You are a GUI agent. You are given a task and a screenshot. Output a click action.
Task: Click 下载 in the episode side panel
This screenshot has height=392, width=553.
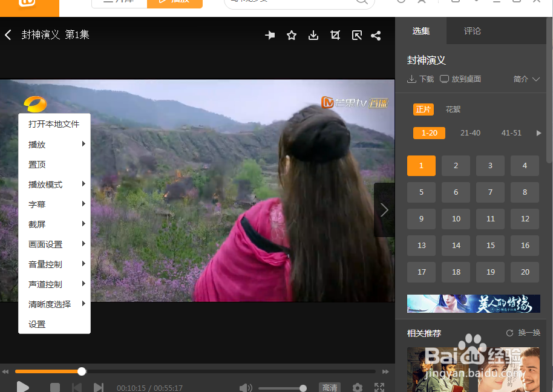tap(420, 79)
